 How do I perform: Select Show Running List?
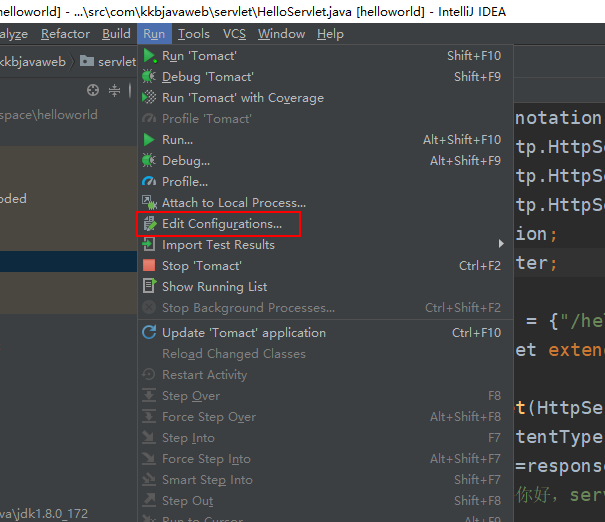(x=325, y=287)
